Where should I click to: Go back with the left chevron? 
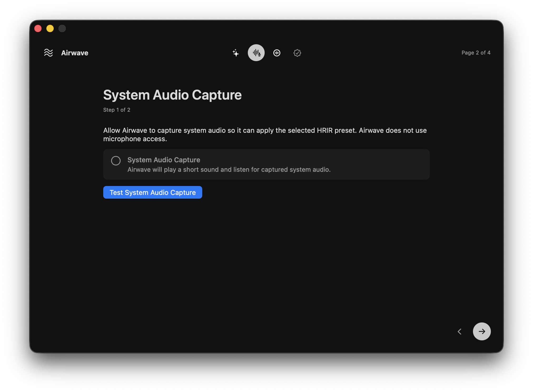460,331
